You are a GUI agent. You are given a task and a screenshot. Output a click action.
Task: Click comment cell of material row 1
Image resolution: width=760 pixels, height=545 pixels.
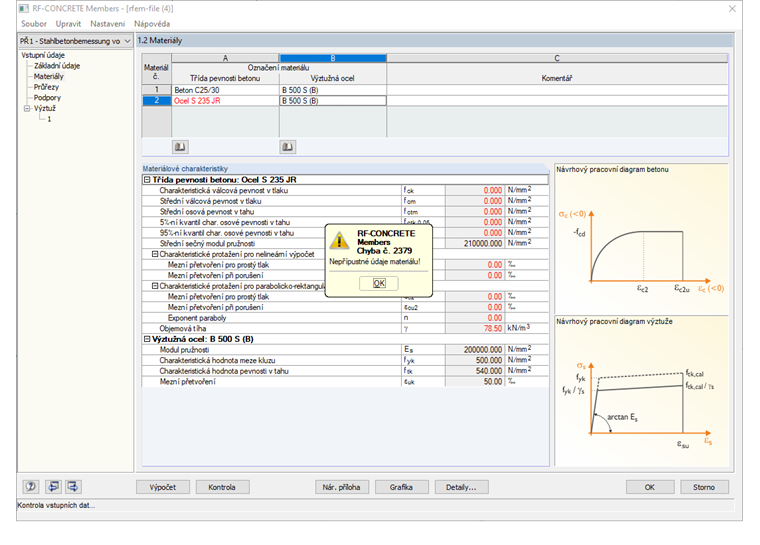click(557, 90)
